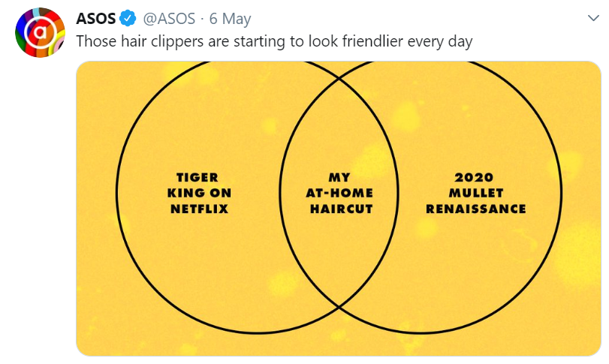Screen dimensions: 609x364
Task: Click the tweet text about hair clippers
Action: point(274,41)
